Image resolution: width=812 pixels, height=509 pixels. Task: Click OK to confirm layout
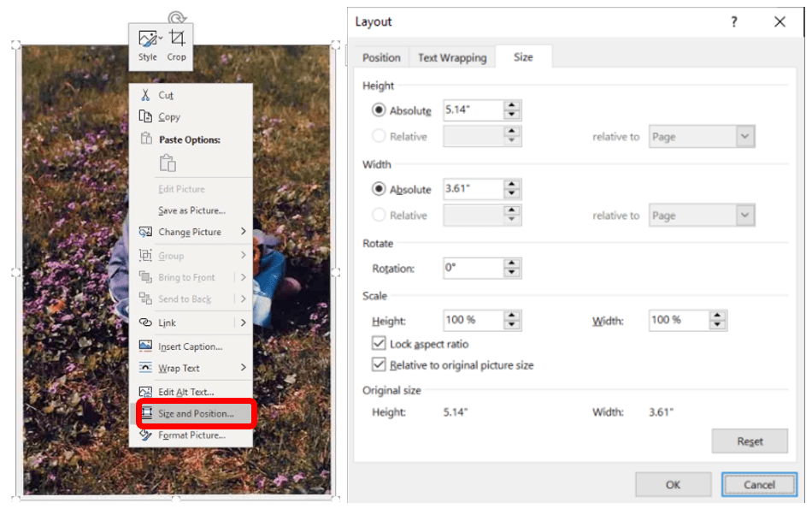coord(673,484)
